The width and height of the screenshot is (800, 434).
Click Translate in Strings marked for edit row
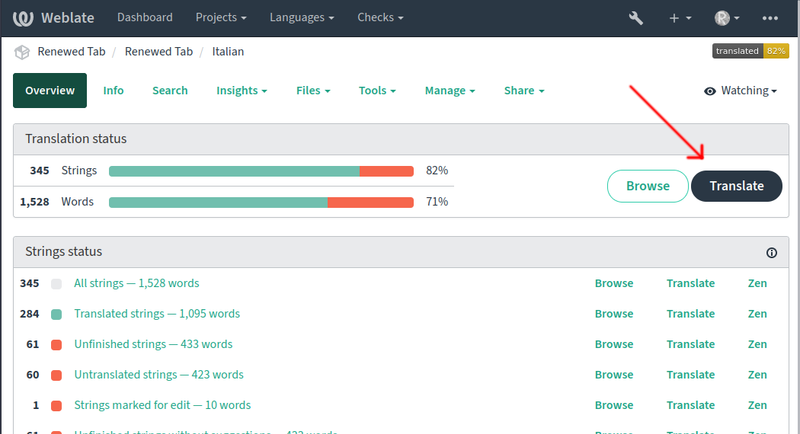coord(691,405)
